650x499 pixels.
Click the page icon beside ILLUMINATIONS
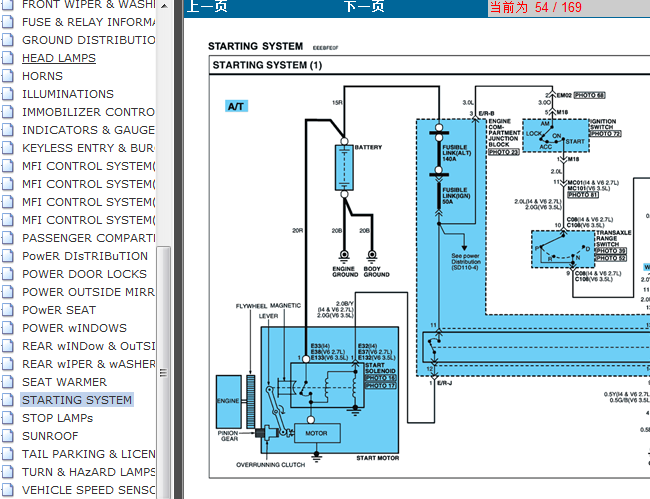[x=7, y=94]
